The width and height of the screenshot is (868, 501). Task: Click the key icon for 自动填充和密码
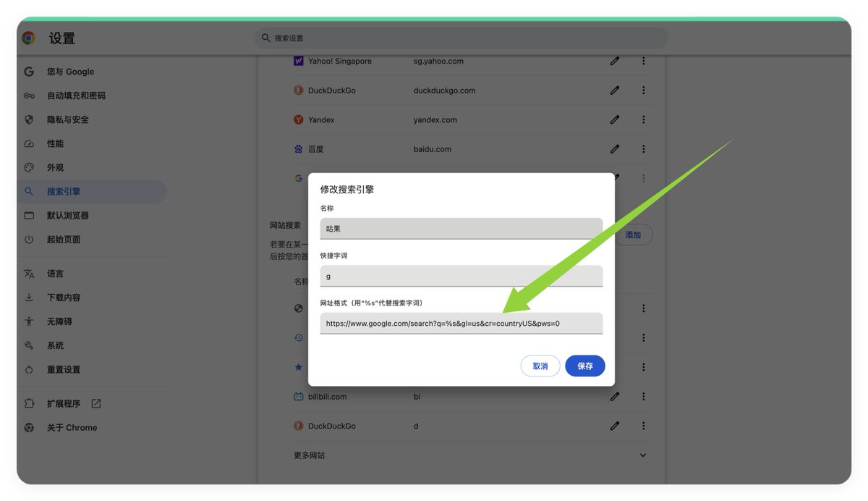click(29, 96)
